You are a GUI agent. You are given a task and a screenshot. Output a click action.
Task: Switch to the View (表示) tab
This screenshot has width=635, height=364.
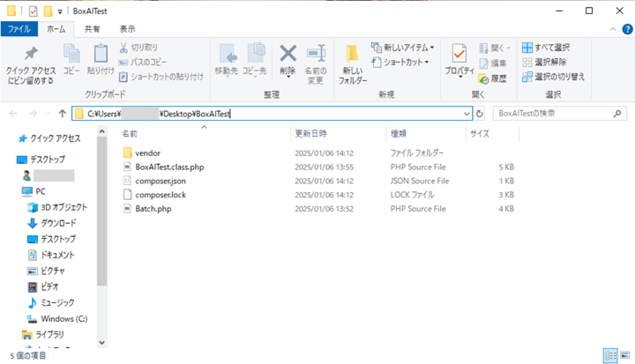tap(128, 29)
